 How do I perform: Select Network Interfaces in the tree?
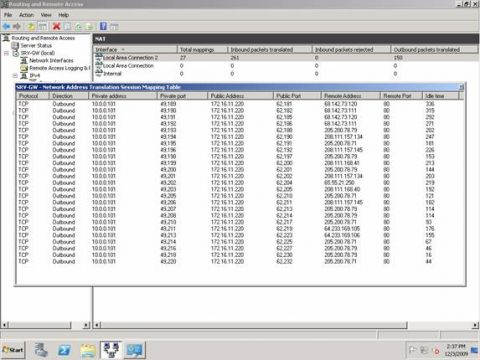click(51, 60)
